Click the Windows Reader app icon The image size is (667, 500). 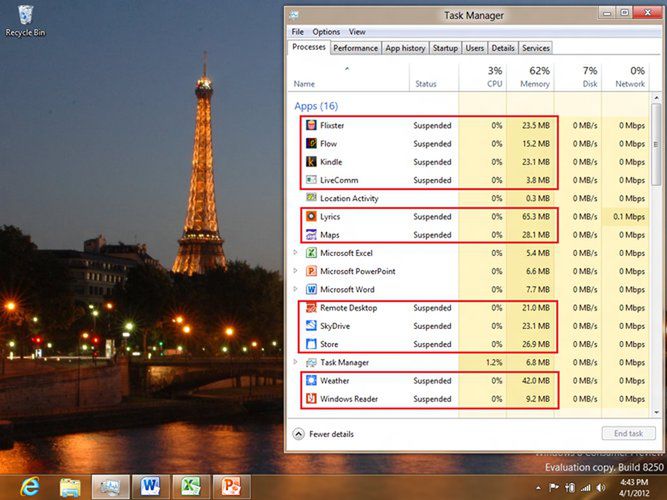click(311, 399)
